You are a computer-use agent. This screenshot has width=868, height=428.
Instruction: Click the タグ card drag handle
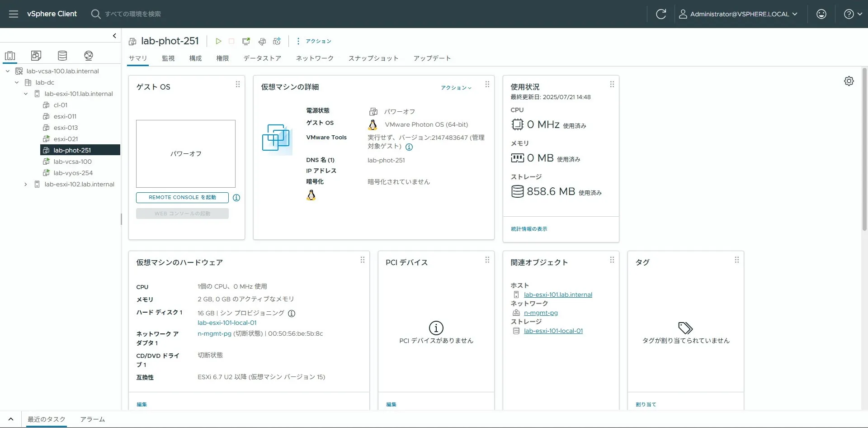(x=737, y=260)
